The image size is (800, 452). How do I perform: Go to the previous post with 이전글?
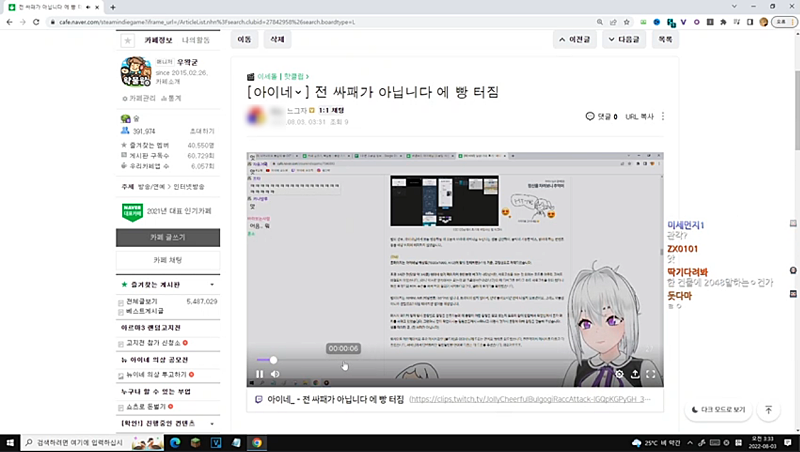point(574,39)
